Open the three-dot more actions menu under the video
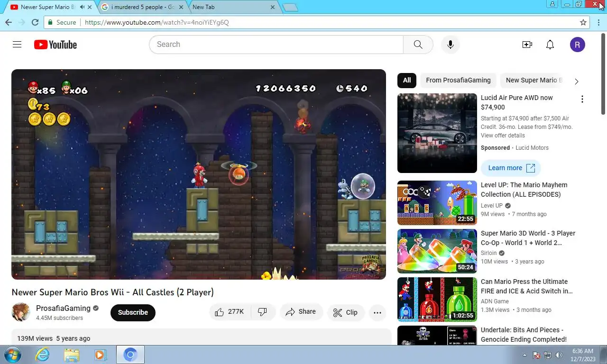This screenshot has width=607, height=364. click(377, 312)
